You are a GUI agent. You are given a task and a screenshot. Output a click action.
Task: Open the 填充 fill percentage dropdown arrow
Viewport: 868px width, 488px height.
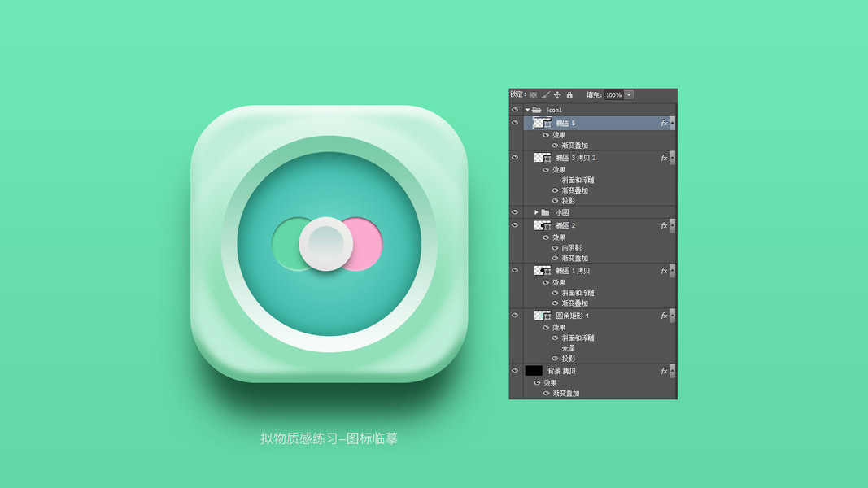(x=629, y=95)
